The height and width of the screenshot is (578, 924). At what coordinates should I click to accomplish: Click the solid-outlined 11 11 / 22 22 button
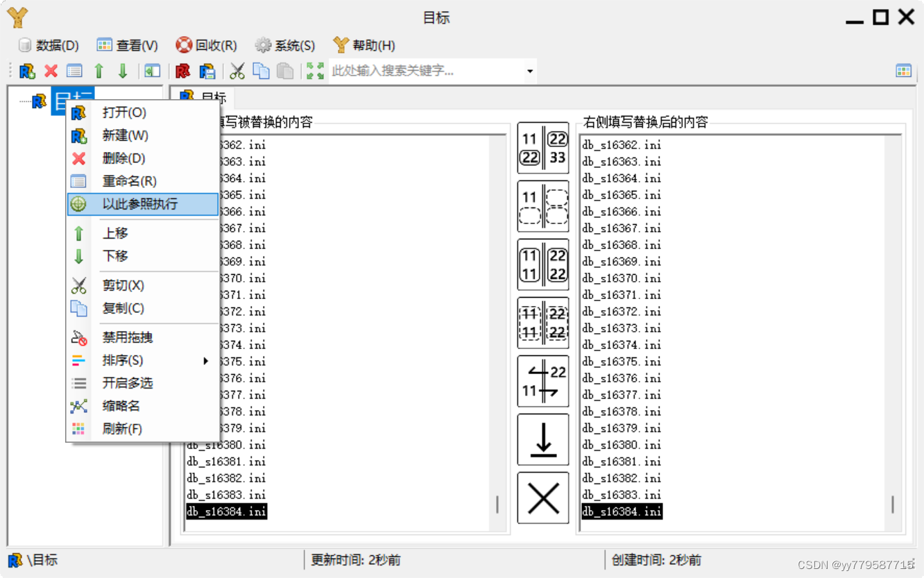(543, 264)
